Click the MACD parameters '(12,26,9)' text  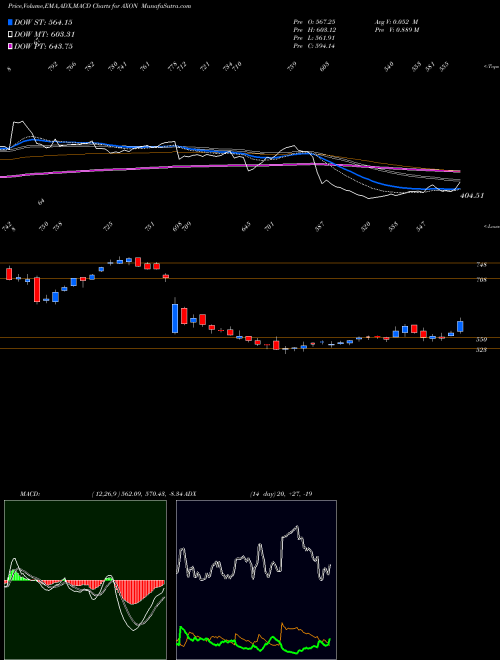coord(105,494)
